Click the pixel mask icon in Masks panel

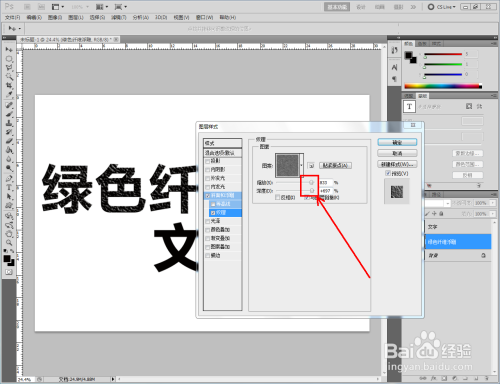point(469,106)
